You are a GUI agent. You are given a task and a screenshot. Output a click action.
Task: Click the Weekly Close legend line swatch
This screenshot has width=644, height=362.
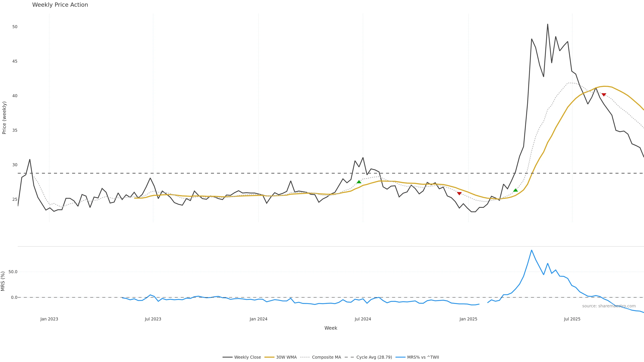coord(227,357)
